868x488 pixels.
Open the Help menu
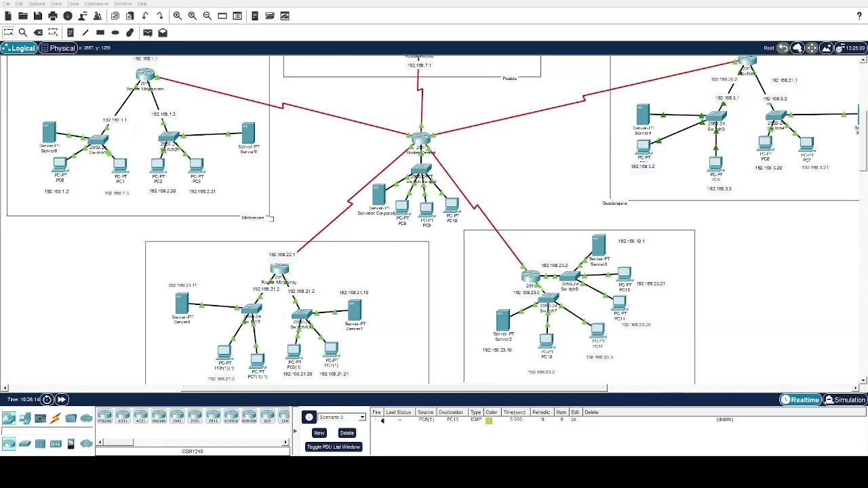(x=142, y=4)
